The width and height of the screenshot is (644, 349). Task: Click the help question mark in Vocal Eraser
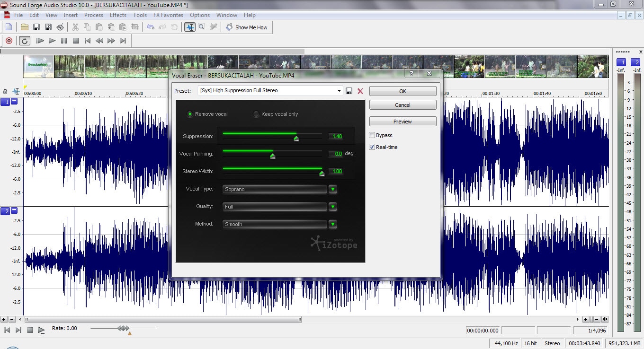click(411, 74)
